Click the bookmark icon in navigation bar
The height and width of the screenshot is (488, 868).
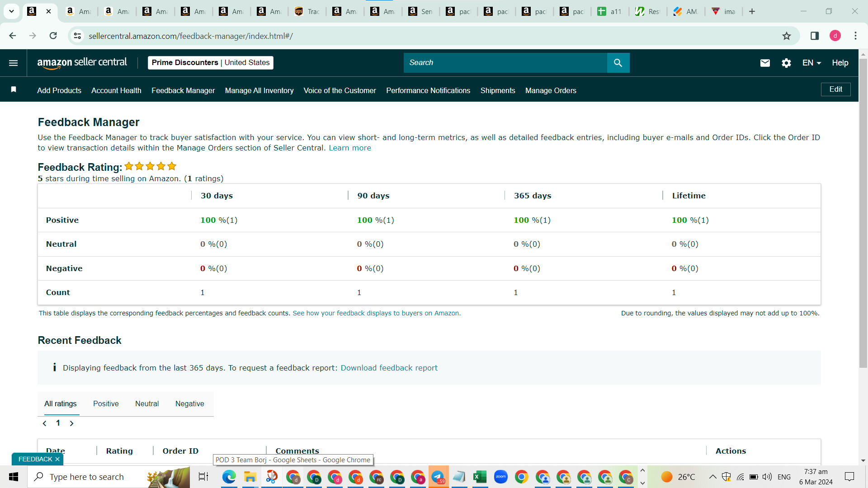pyautogui.click(x=14, y=90)
